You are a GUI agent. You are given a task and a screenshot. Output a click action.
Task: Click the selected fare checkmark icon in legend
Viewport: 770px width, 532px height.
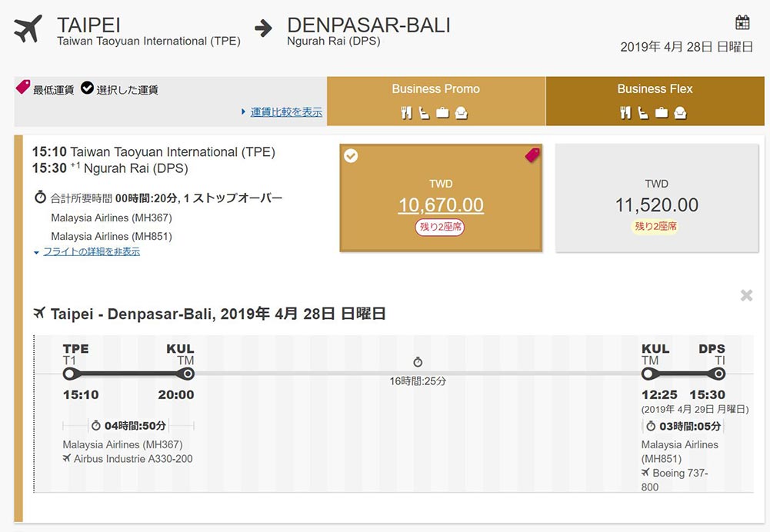tap(87, 88)
